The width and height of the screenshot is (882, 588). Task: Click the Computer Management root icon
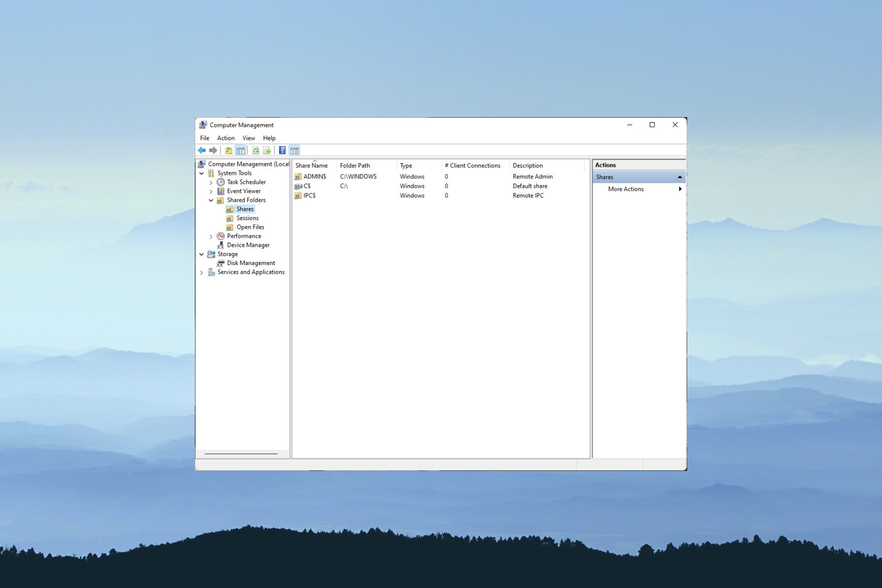pos(204,164)
